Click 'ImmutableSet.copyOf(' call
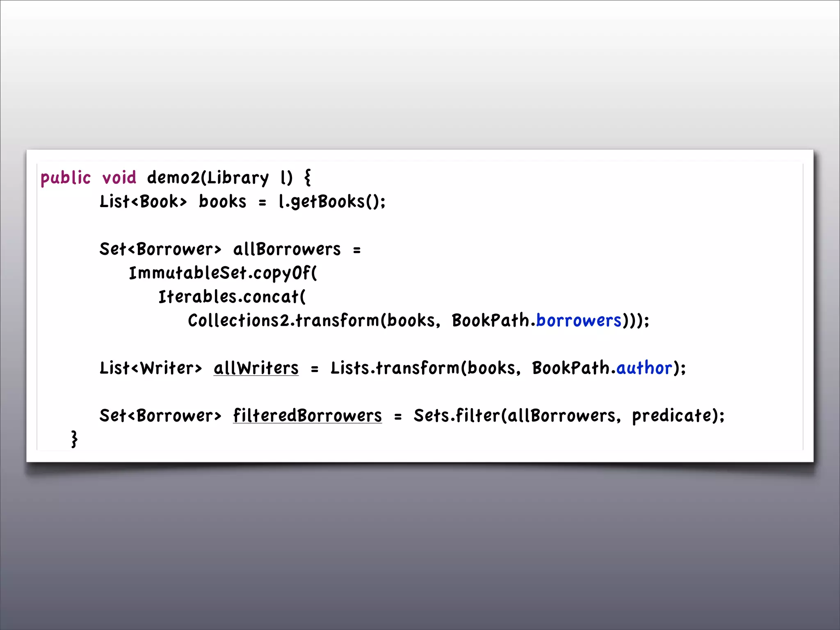840x630 pixels. pos(223,274)
